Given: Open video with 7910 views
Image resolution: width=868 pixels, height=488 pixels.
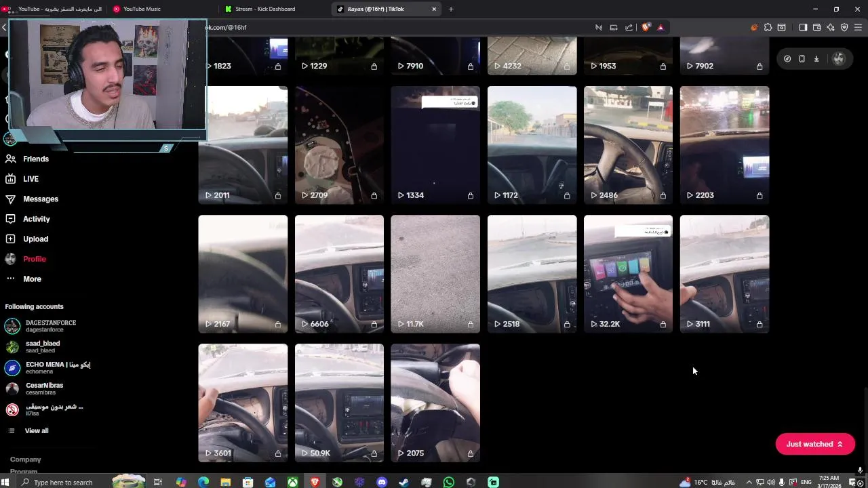Looking at the screenshot, I should click(435, 56).
